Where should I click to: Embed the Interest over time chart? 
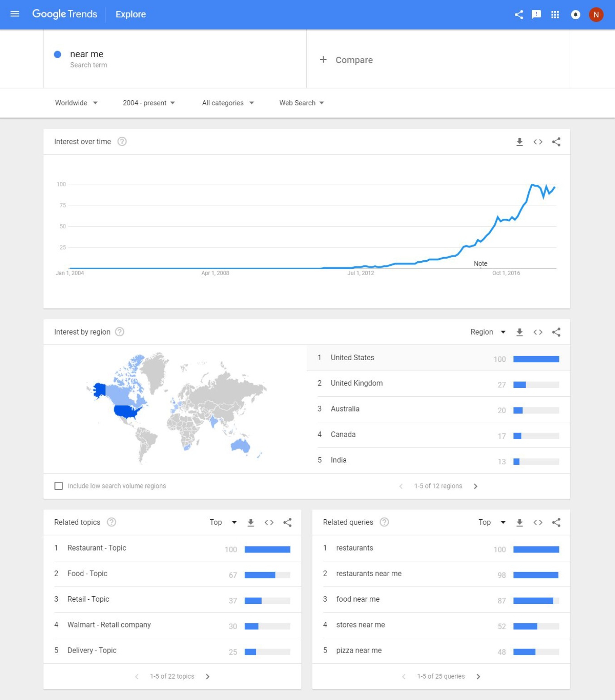click(x=538, y=142)
